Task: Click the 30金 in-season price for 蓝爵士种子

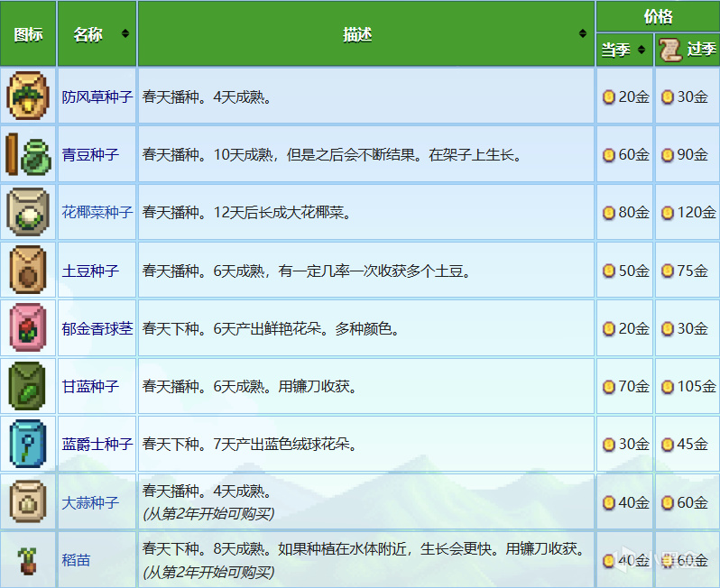Action: tap(633, 445)
